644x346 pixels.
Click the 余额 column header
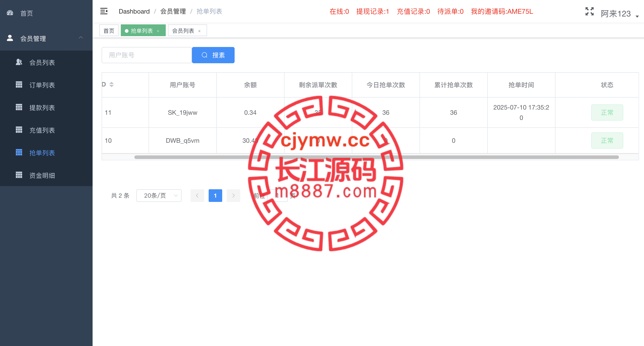click(250, 85)
